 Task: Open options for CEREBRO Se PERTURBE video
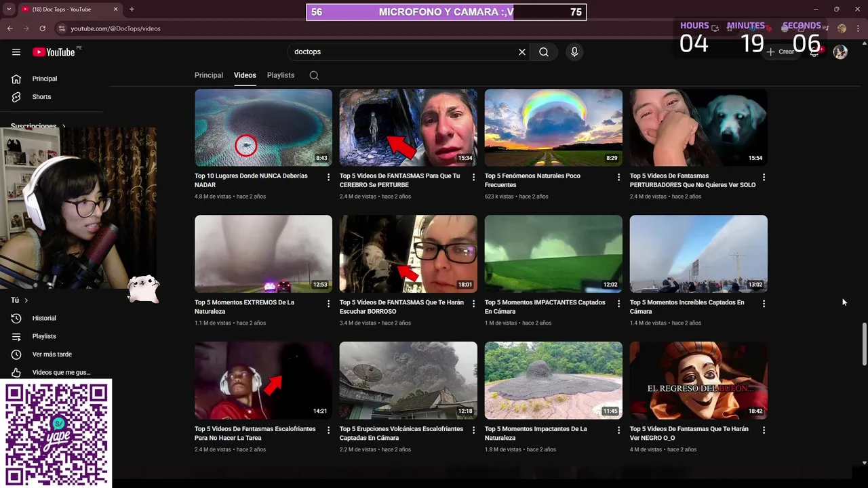tap(473, 177)
